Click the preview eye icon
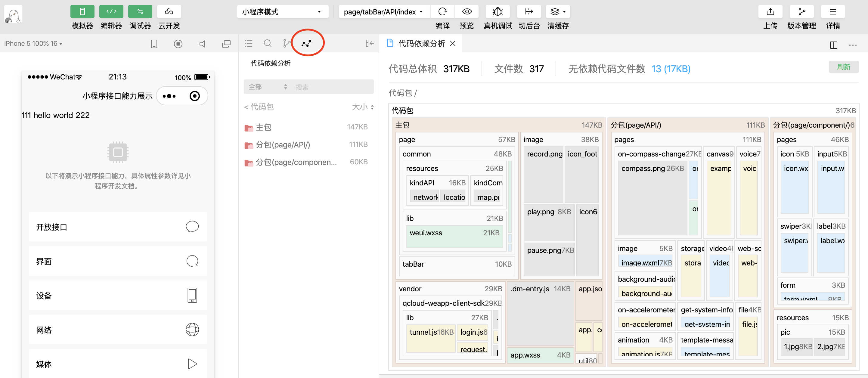This screenshot has width=868, height=378. pos(467,12)
